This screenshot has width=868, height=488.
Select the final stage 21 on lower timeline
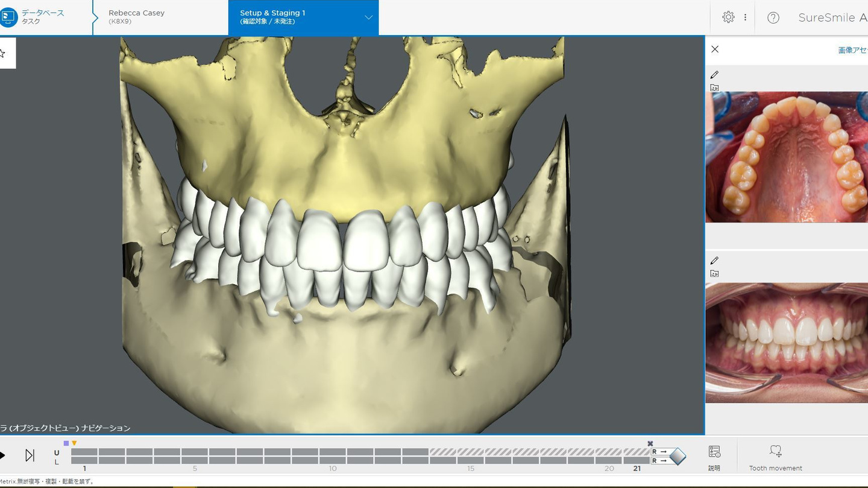pyautogui.click(x=637, y=461)
